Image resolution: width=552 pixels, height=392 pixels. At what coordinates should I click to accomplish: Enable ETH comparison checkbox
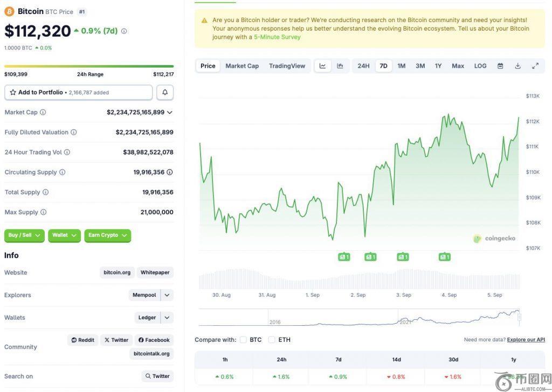(x=272, y=340)
